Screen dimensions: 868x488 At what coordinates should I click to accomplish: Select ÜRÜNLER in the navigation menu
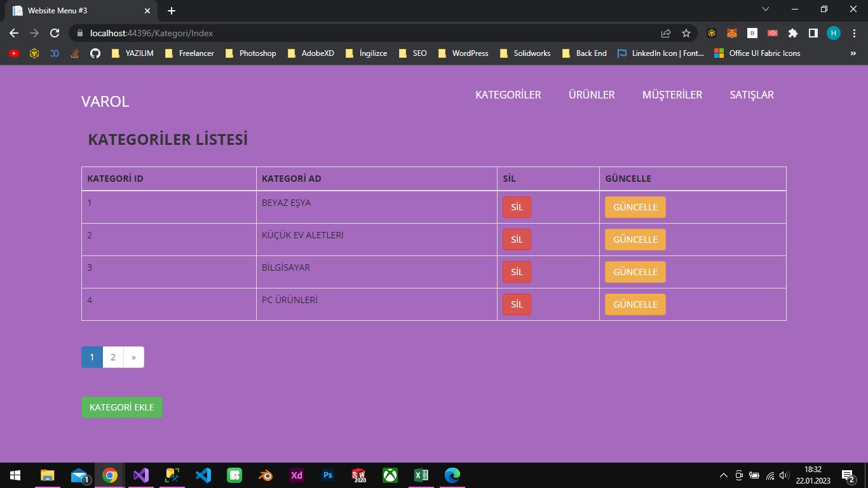pos(591,95)
